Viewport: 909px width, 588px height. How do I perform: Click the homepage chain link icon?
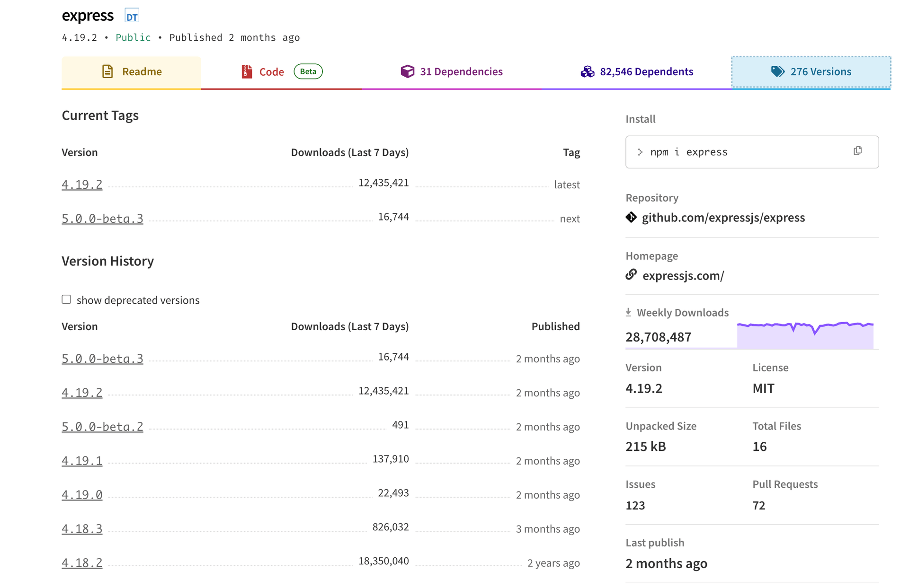point(631,274)
